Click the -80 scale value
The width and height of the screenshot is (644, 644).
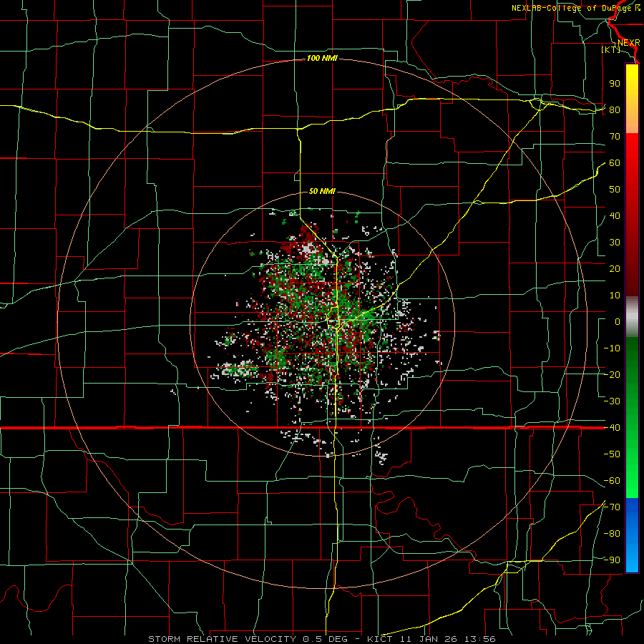pyautogui.click(x=612, y=534)
